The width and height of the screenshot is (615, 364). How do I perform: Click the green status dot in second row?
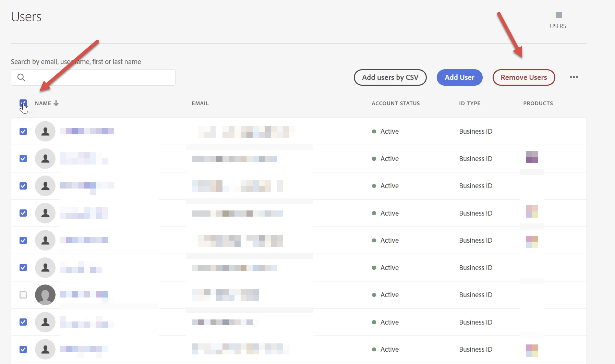374,159
